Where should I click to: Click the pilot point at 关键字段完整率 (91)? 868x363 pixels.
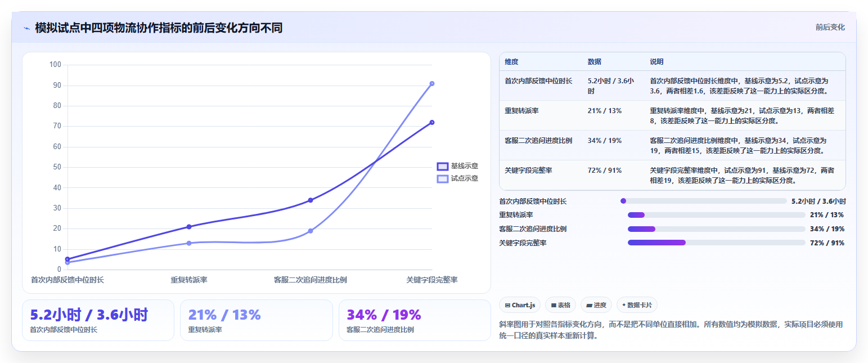432,83
